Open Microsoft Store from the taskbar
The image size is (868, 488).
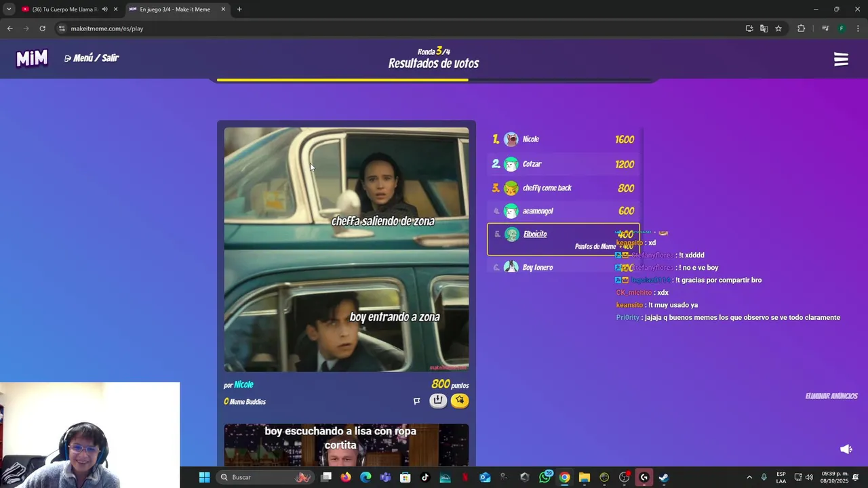point(405,477)
